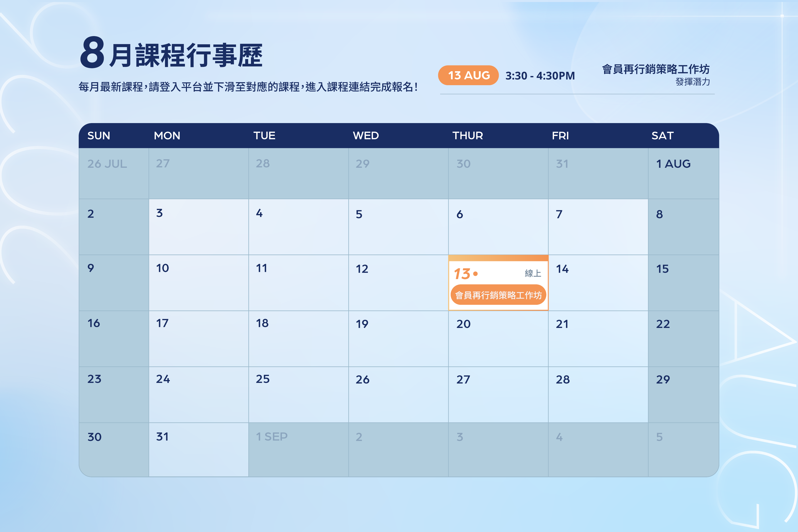The image size is (798, 532).
Task: Click Monday date 3
Action: pyautogui.click(x=159, y=213)
